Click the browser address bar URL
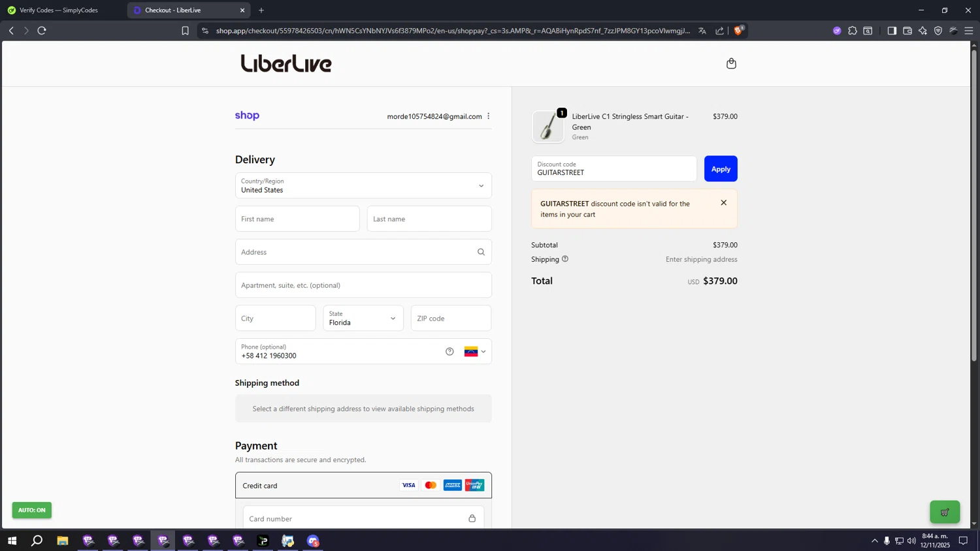The image size is (980, 551). click(x=453, y=31)
